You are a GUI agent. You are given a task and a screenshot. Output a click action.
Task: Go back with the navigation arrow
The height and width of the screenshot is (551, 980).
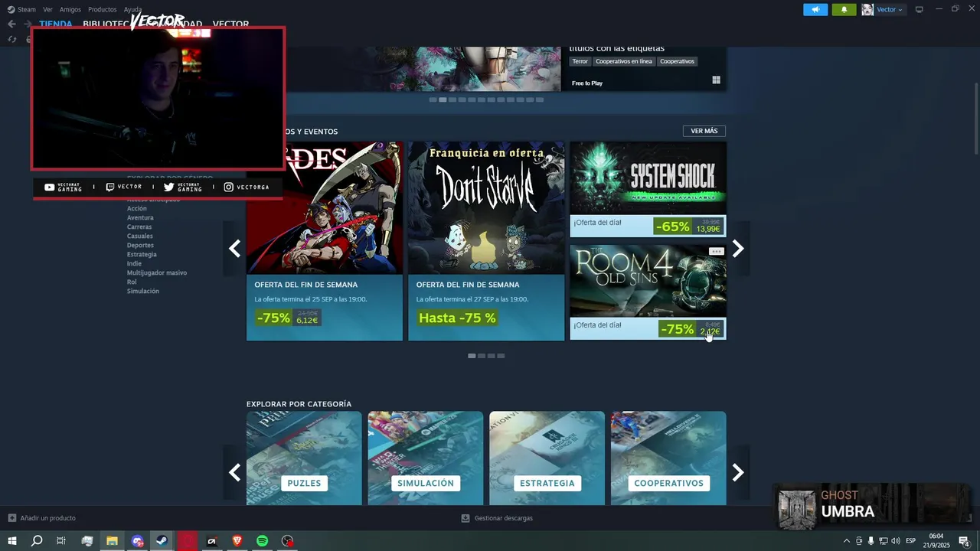click(11, 24)
